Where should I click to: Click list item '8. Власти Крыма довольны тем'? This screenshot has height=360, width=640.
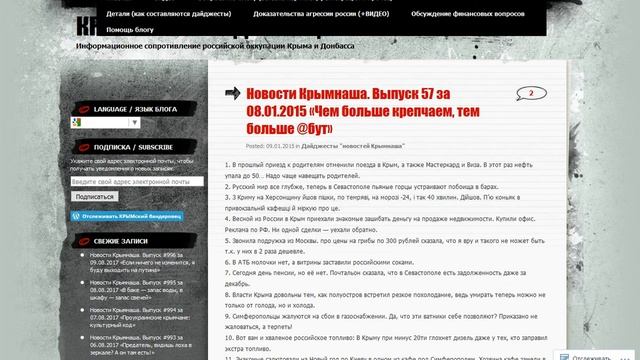pos(385,300)
